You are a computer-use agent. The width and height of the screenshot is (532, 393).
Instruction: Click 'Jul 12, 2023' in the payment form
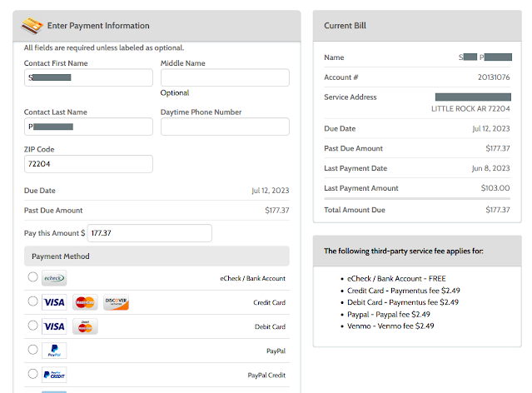coord(271,191)
